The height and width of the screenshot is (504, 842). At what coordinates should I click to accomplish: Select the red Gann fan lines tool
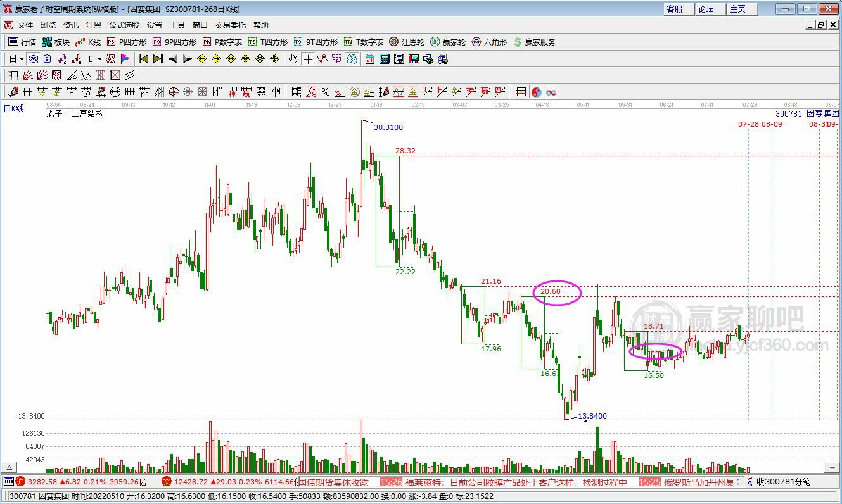pyautogui.click(x=27, y=75)
